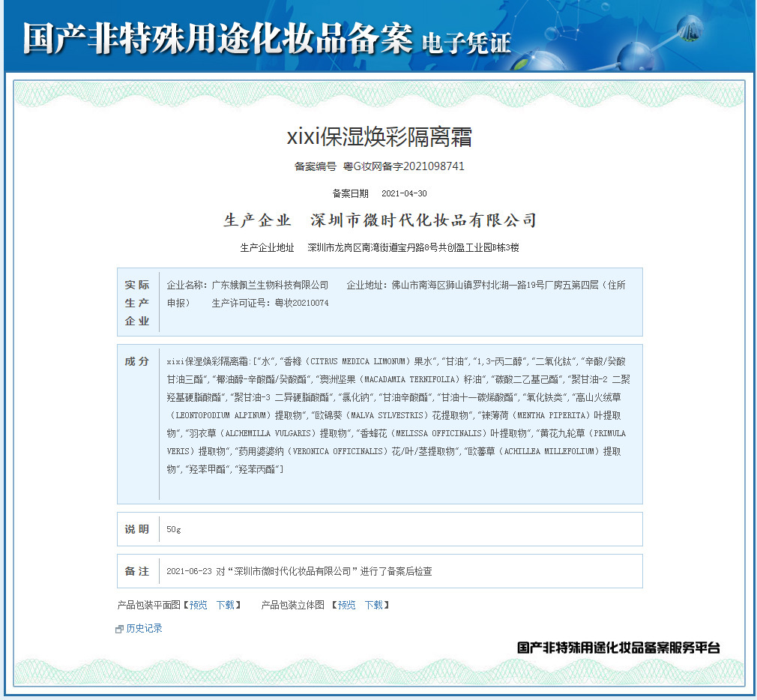757x700 pixels.
Task: Click company name 深圳市微时代化妆品有限公司
Action: tap(423, 220)
